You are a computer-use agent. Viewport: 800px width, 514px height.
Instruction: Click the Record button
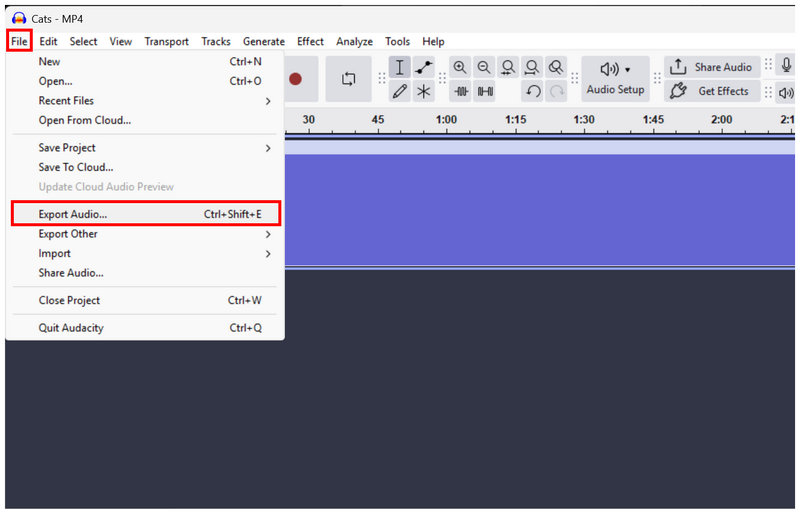296,79
